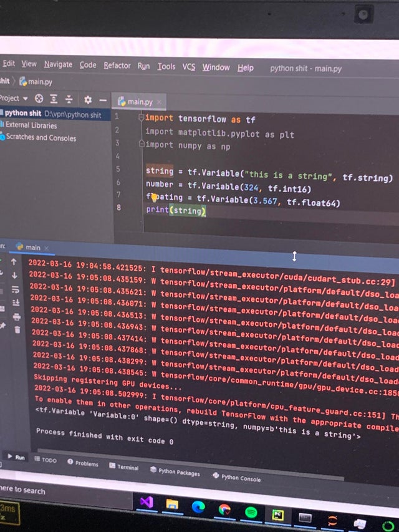Open the Run menu in menu bar
The width and height of the screenshot is (399, 532).
[143, 66]
